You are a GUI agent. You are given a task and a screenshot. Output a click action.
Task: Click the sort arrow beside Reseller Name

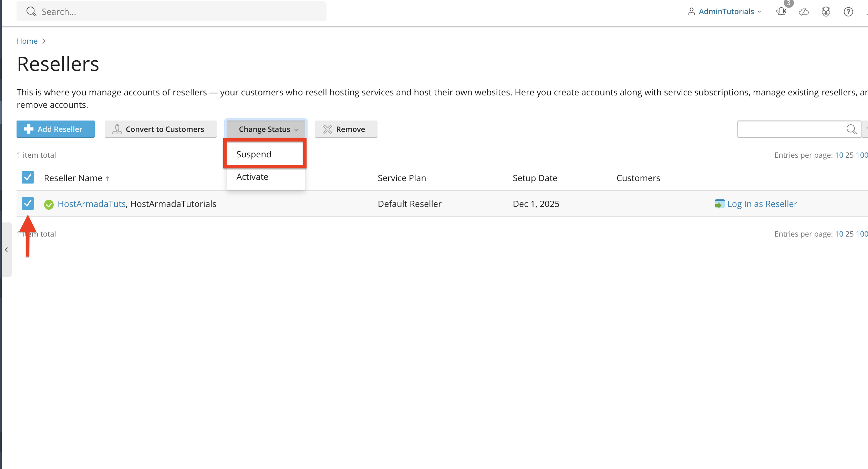tap(107, 178)
